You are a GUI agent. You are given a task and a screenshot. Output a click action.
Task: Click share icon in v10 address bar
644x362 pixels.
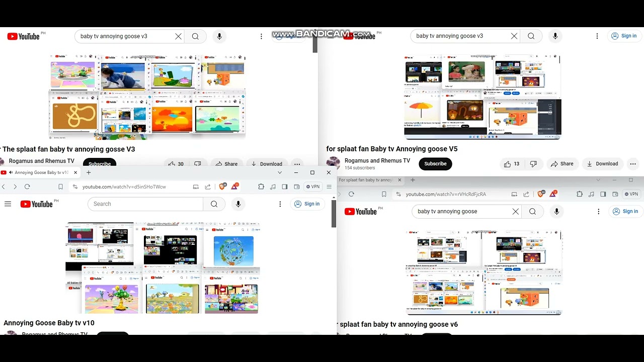click(x=208, y=187)
